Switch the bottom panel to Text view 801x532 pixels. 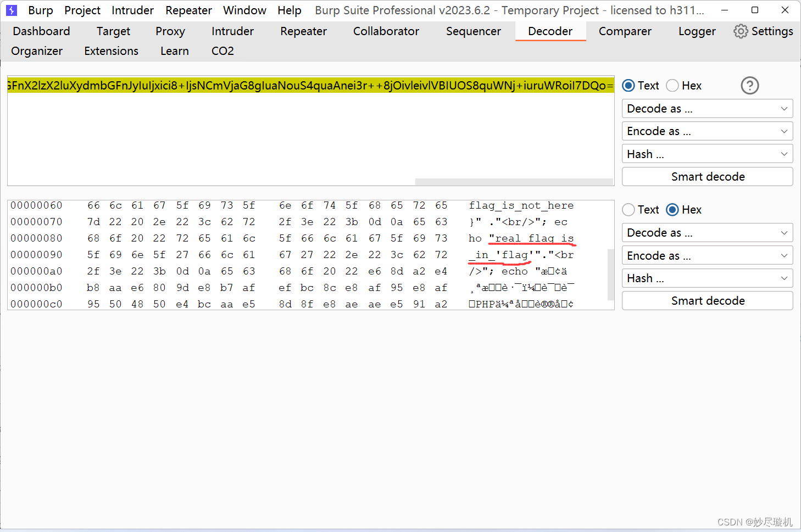pyautogui.click(x=627, y=209)
